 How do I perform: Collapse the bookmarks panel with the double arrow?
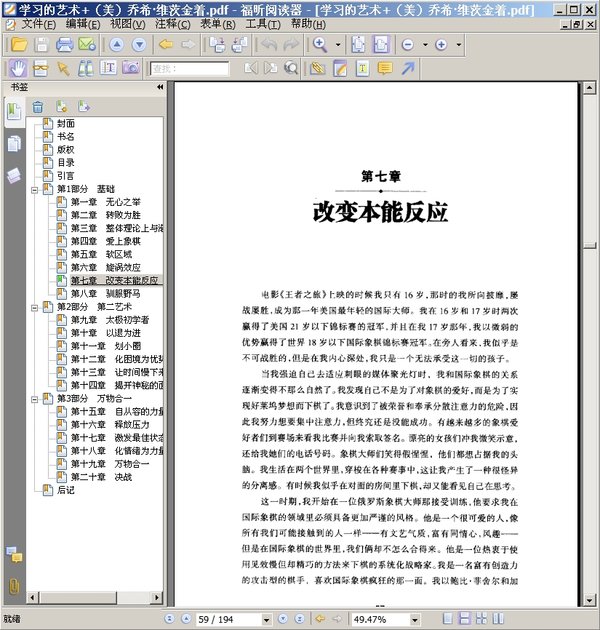pos(160,87)
